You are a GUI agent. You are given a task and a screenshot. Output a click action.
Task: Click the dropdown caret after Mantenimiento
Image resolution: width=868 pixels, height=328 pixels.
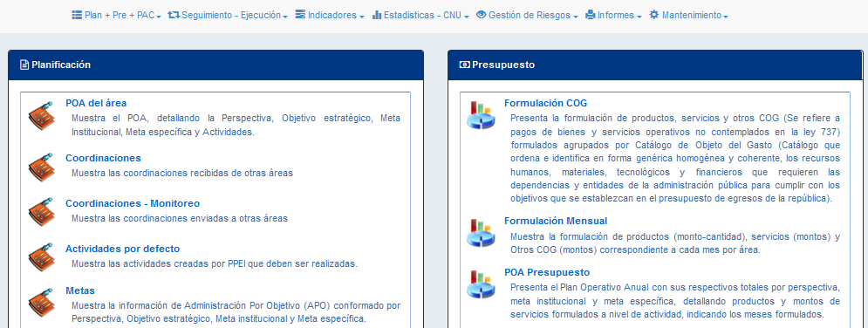(726, 17)
